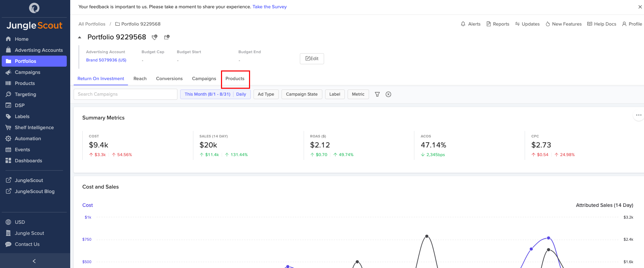
Task: Click the ACOS 47.14% metric value
Action: (x=433, y=145)
